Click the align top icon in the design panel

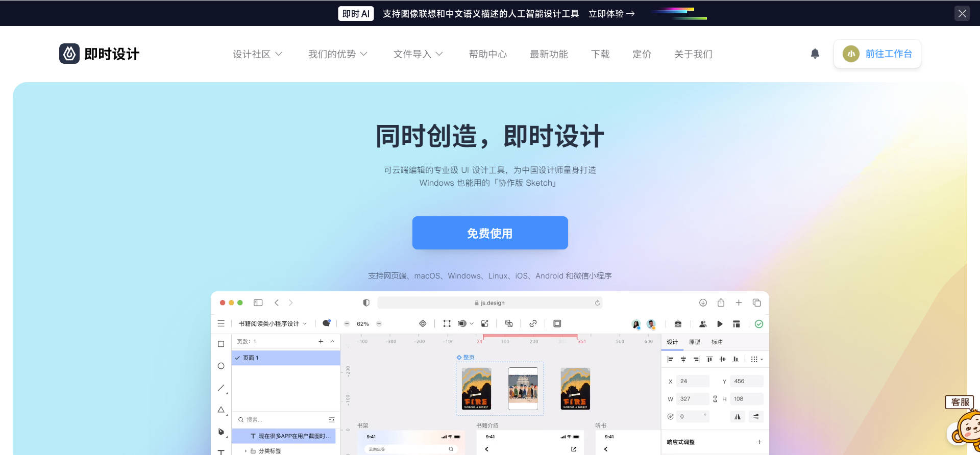pyautogui.click(x=709, y=359)
